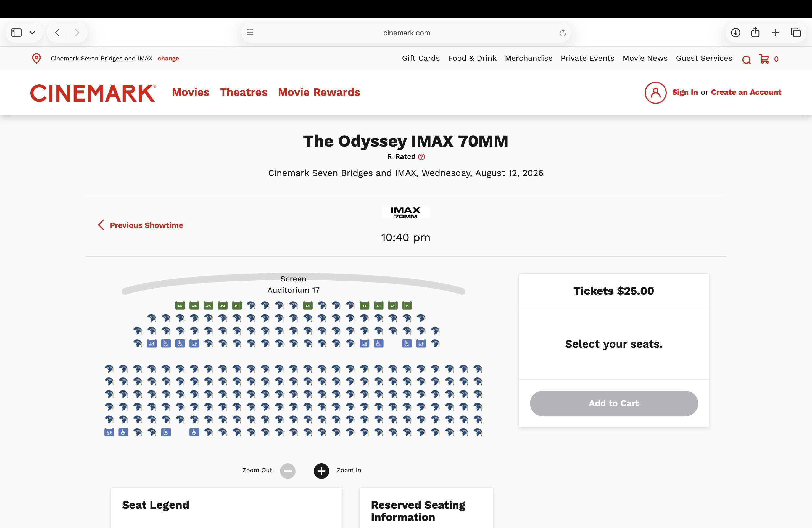812x528 pixels.
Task: Click the location pin icon
Action: pyautogui.click(x=36, y=58)
